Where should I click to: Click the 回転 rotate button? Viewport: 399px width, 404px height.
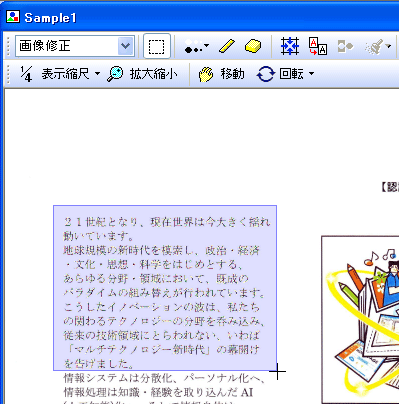[280, 74]
